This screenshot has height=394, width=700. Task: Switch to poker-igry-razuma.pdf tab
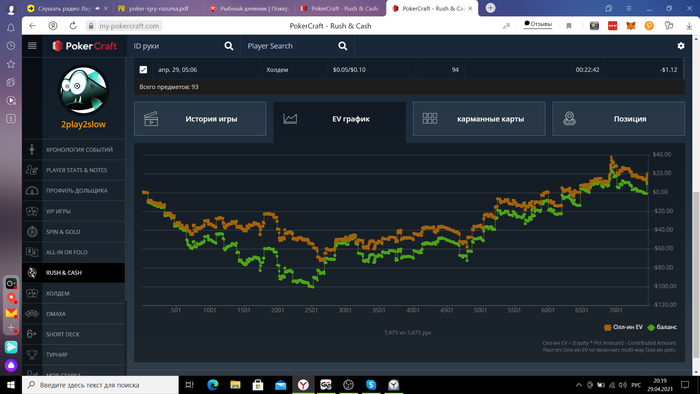pyautogui.click(x=157, y=8)
